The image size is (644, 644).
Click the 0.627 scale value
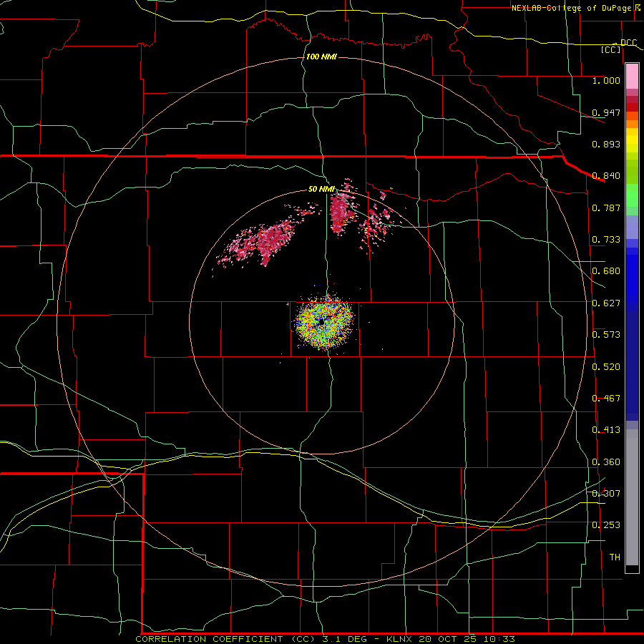tap(606, 303)
